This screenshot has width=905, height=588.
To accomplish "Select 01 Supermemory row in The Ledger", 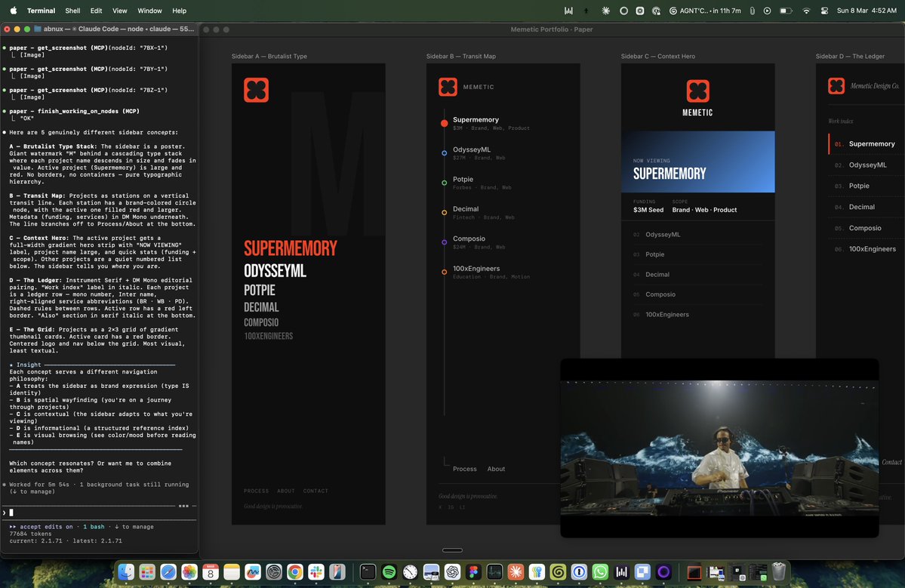I will point(867,143).
